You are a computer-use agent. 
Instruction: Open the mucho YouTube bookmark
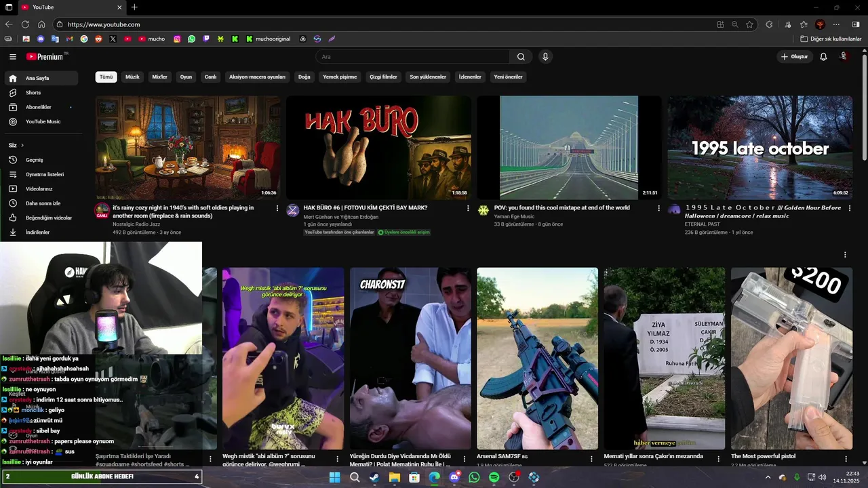point(152,39)
